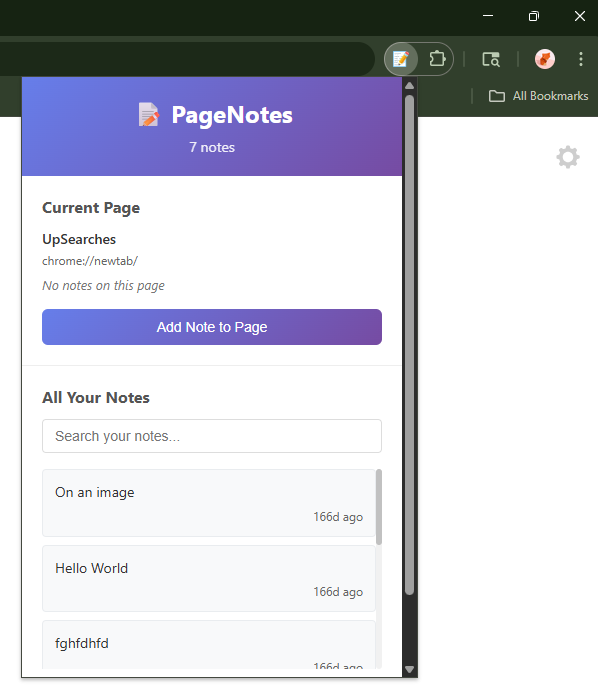Open the 'Hello World' note
598x689 pixels.
click(209, 579)
